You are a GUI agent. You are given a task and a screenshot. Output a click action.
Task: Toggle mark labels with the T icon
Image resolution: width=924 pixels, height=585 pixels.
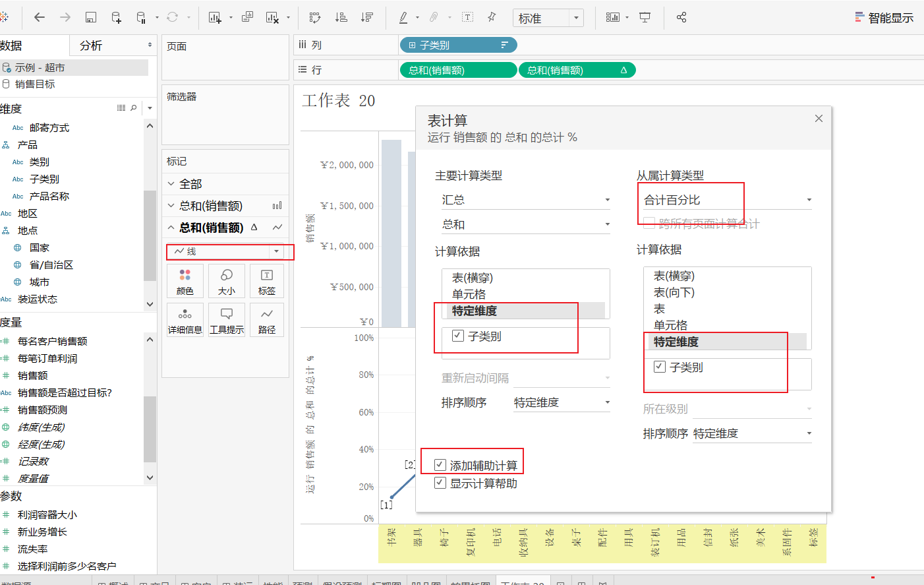[467, 17]
